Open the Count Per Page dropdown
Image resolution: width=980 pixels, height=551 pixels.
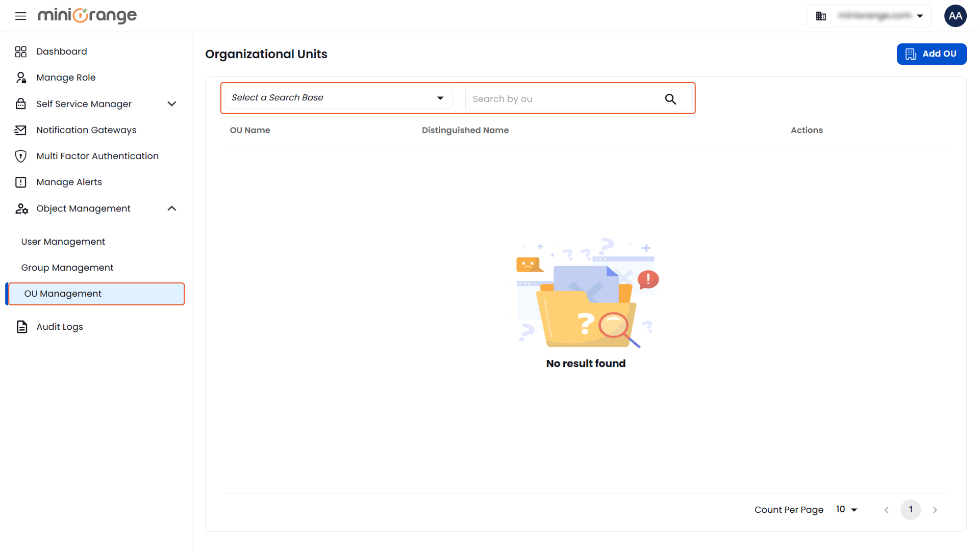coord(847,510)
